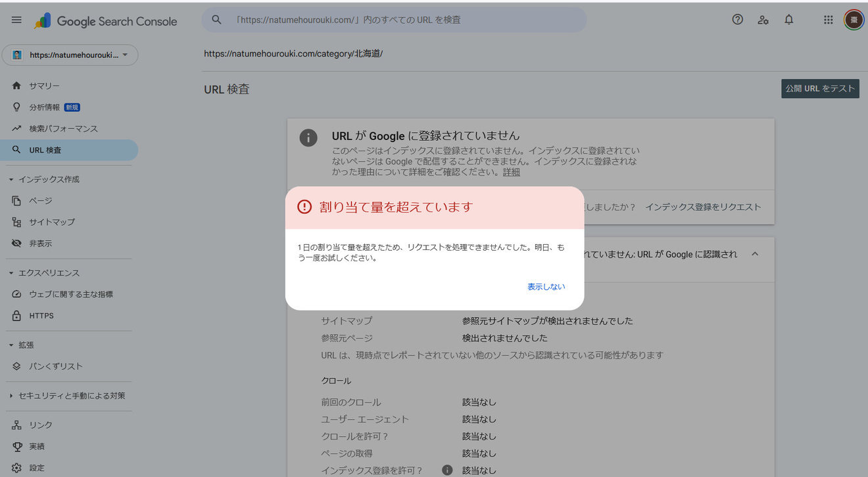The image size is (868, 477).
Task: Open the main hamburger menu
Action: (16, 20)
